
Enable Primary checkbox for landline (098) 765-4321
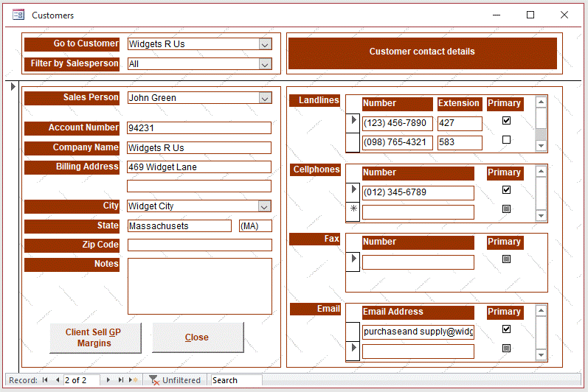506,140
